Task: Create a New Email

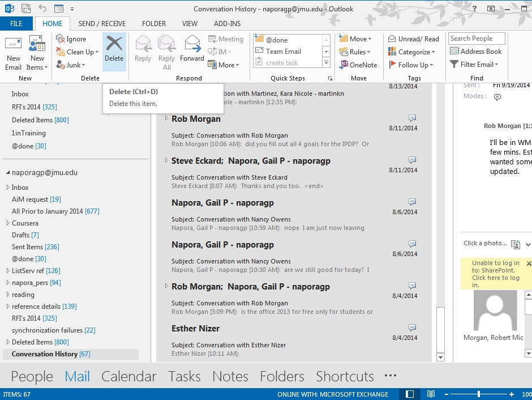Action: (13, 53)
